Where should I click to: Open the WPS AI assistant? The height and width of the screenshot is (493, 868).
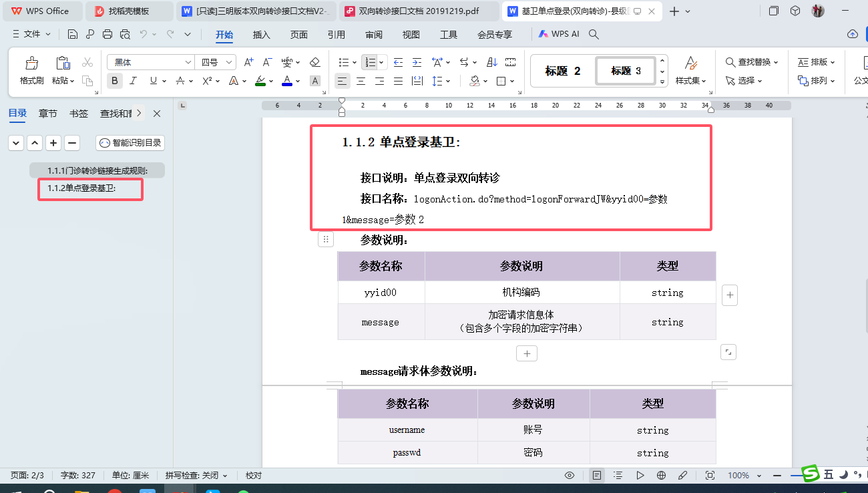point(559,34)
